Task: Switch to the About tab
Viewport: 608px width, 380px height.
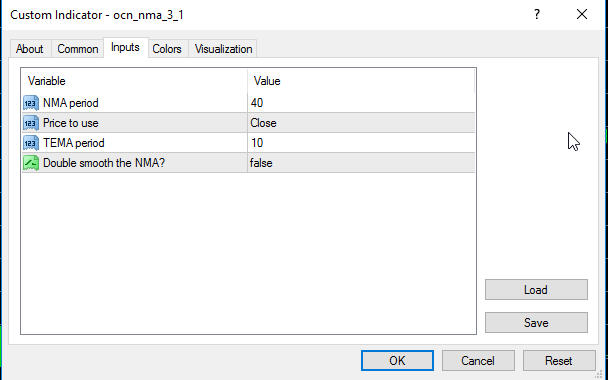Action: (29, 49)
